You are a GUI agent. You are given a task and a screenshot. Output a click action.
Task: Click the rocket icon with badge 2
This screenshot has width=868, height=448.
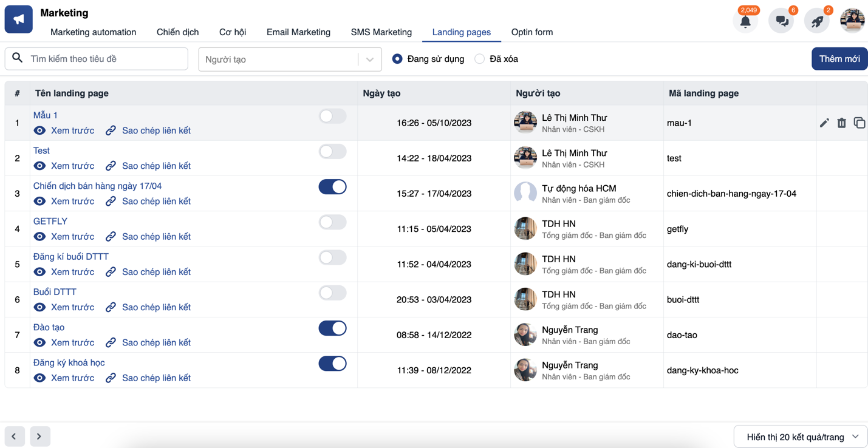816,20
